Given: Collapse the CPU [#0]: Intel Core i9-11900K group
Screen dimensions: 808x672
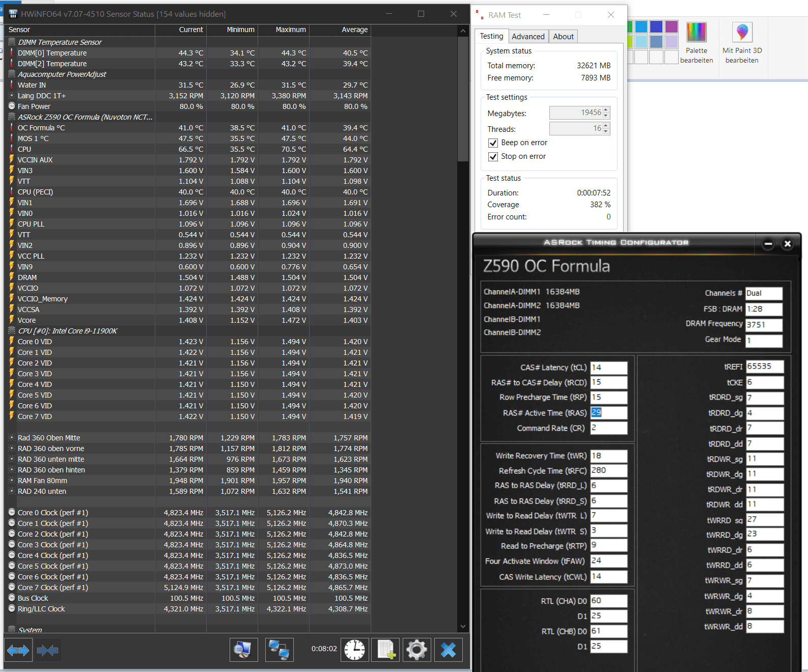Looking at the screenshot, I should [12, 331].
